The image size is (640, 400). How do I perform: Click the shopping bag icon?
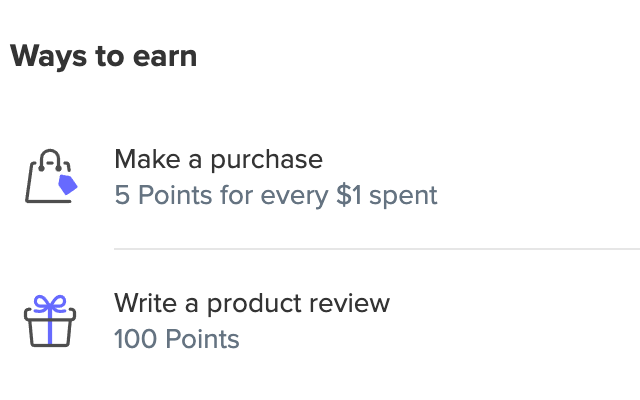(x=51, y=176)
